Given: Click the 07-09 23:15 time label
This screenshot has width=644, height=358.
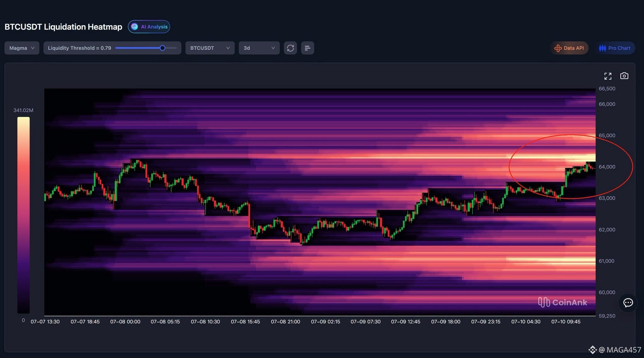Looking at the screenshot, I should click(x=486, y=322).
